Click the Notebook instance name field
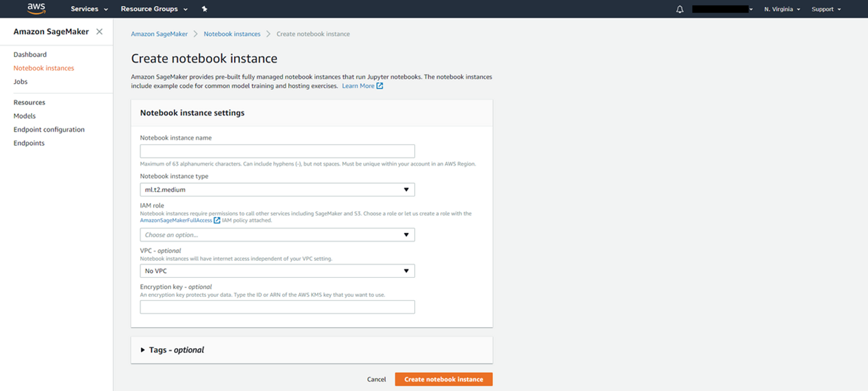This screenshot has width=868, height=391. [x=277, y=151]
